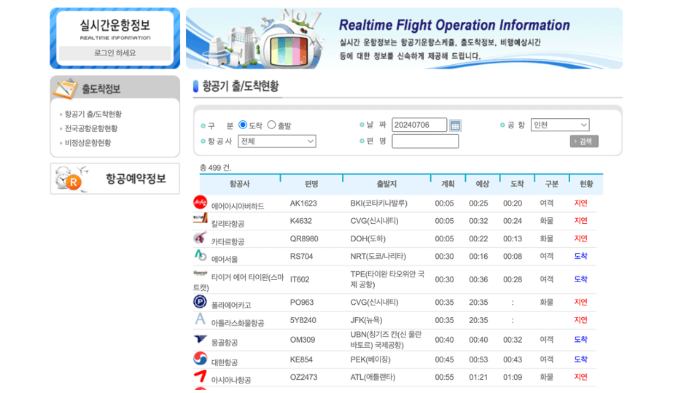700x393 pixels.
Task: Click origin PEK(베이징)
Action: (370, 360)
